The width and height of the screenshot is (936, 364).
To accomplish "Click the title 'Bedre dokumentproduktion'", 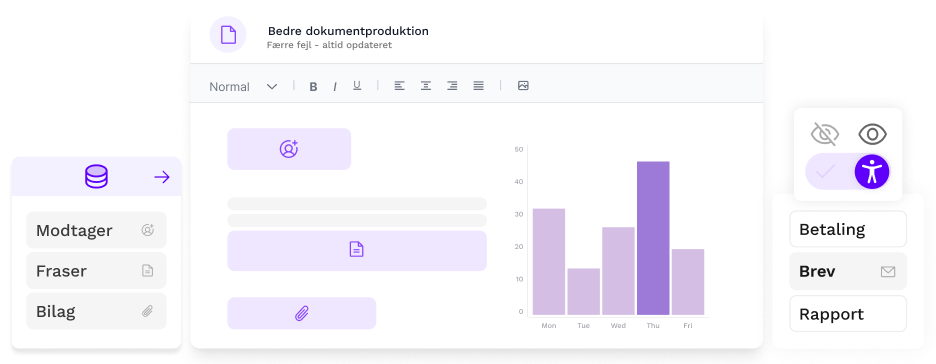I will (348, 31).
